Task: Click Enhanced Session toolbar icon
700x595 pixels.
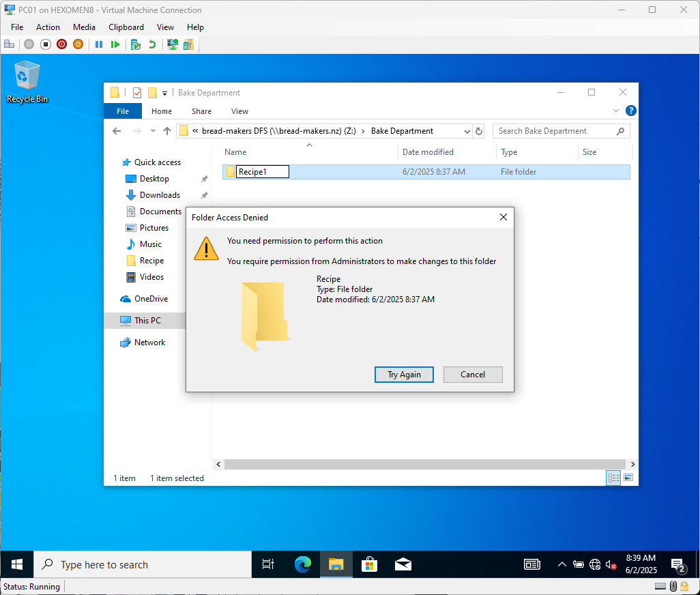Action: (x=173, y=44)
